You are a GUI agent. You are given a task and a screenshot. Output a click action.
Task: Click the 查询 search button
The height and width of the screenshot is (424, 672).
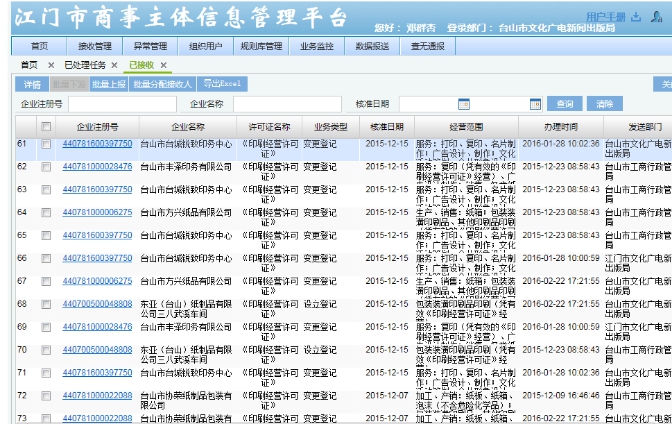point(564,104)
